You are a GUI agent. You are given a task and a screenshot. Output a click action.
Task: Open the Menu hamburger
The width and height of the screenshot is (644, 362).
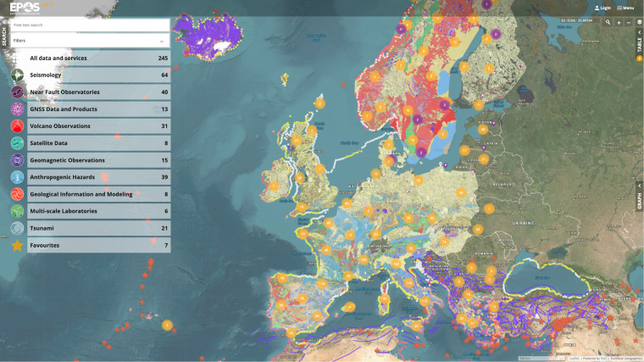[625, 8]
